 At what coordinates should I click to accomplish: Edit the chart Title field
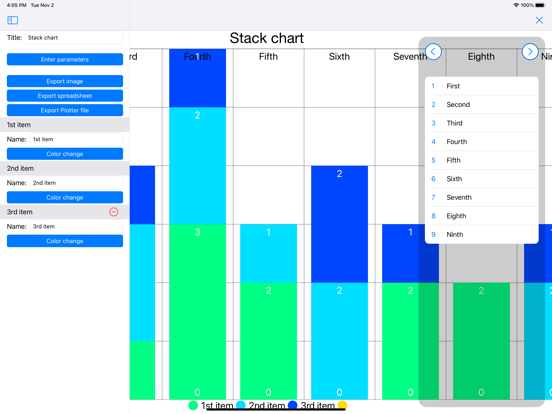click(74, 38)
